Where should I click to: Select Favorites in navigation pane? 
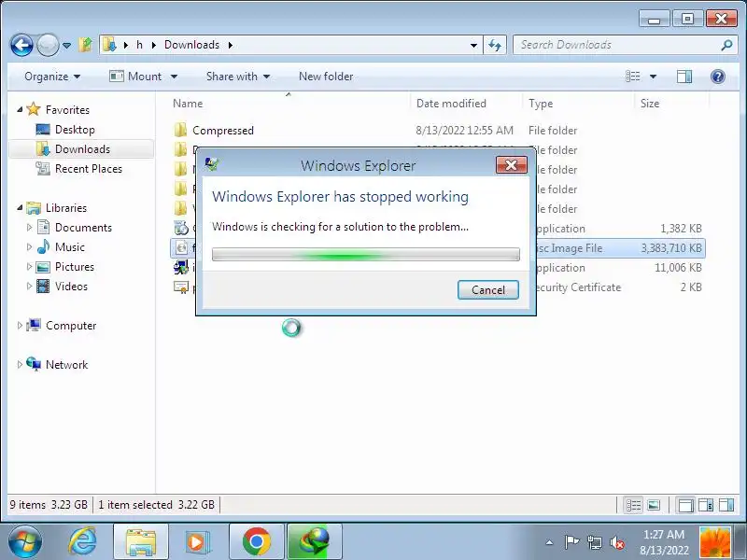click(67, 109)
